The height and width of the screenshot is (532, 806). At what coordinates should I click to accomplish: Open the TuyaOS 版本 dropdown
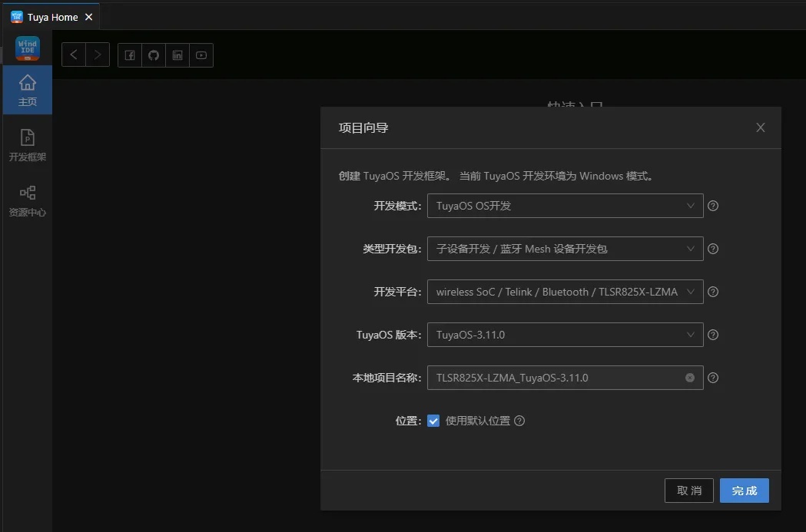[x=565, y=335]
